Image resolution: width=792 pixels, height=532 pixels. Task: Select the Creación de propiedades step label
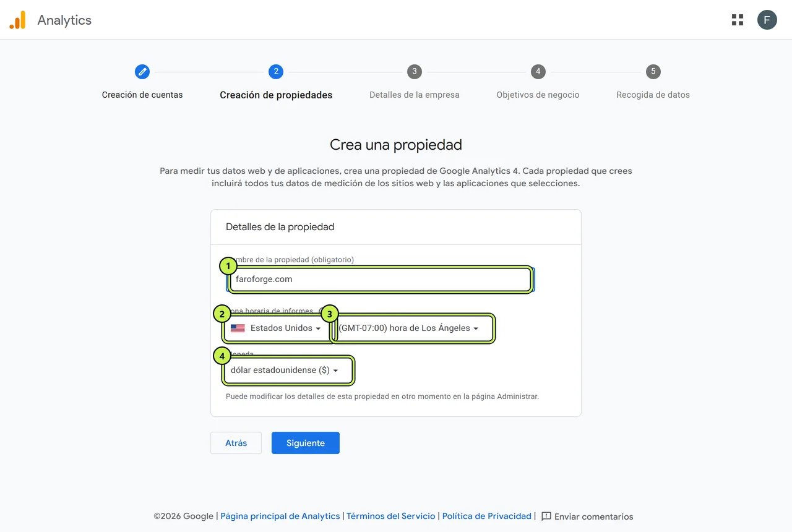(276, 95)
